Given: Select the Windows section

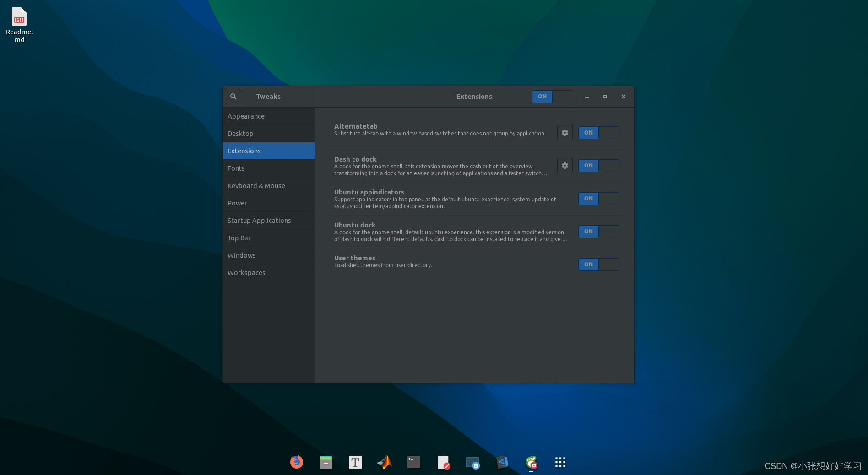Looking at the screenshot, I should point(269,255).
